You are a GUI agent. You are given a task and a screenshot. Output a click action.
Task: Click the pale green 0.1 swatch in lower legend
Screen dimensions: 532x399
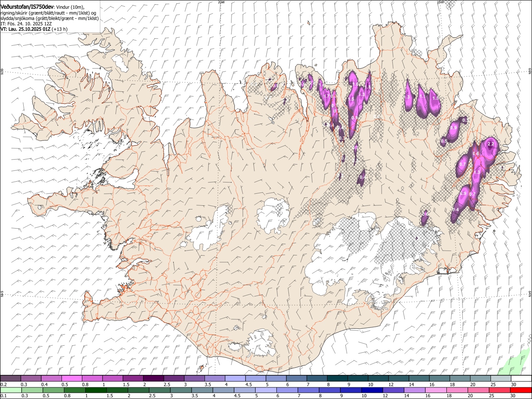coord(11,390)
